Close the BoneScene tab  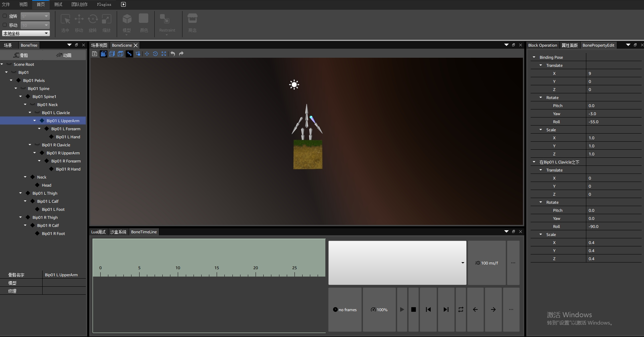tap(136, 45)
